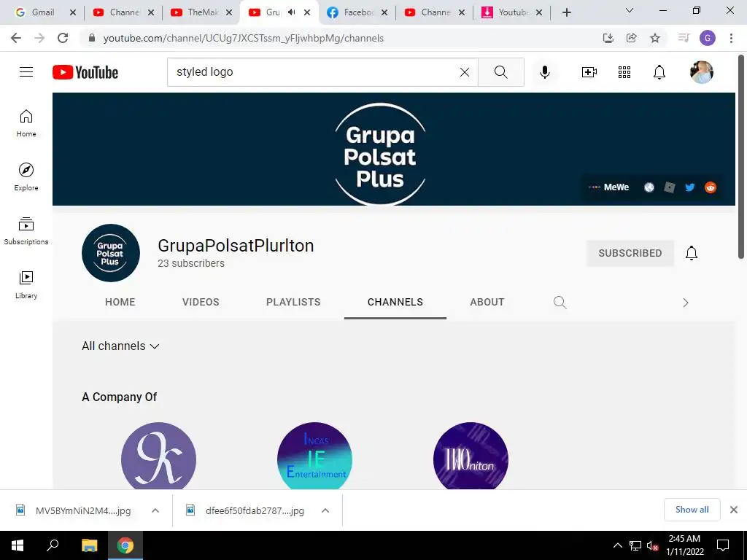747x560 pixels.
Task: Open Subscriptions in the left sidebar
Action: [x=26, y=231]
